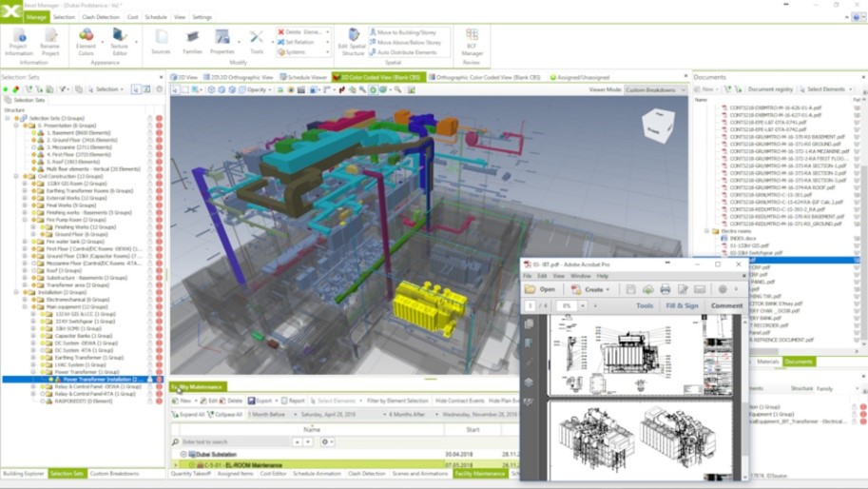Open Edit Spatial Structure
Screen dimensions: 868x489
click(353, 42)
